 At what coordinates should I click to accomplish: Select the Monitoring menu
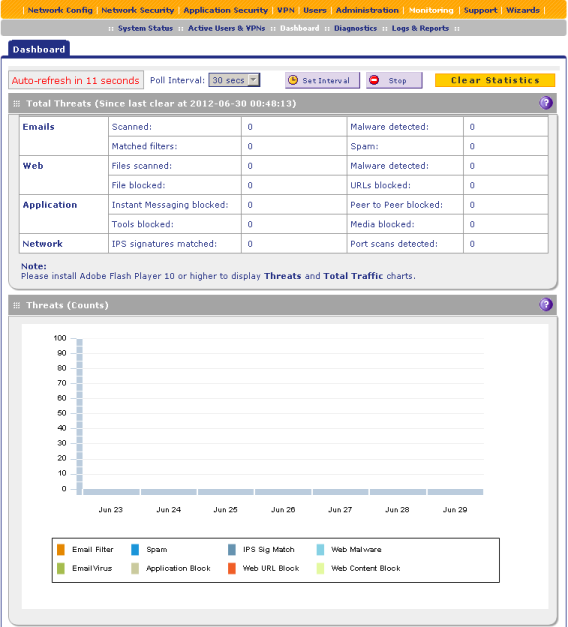tap(431, 10)
